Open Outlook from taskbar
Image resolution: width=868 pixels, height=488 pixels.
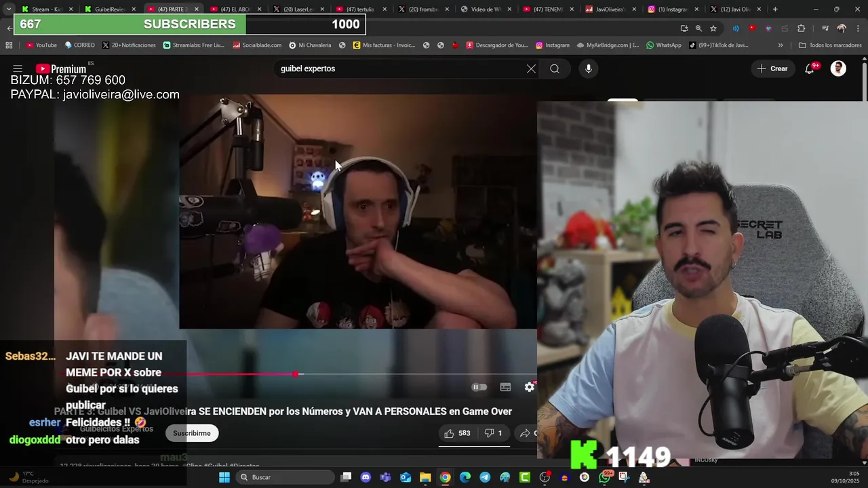click(x=406, y=477)
